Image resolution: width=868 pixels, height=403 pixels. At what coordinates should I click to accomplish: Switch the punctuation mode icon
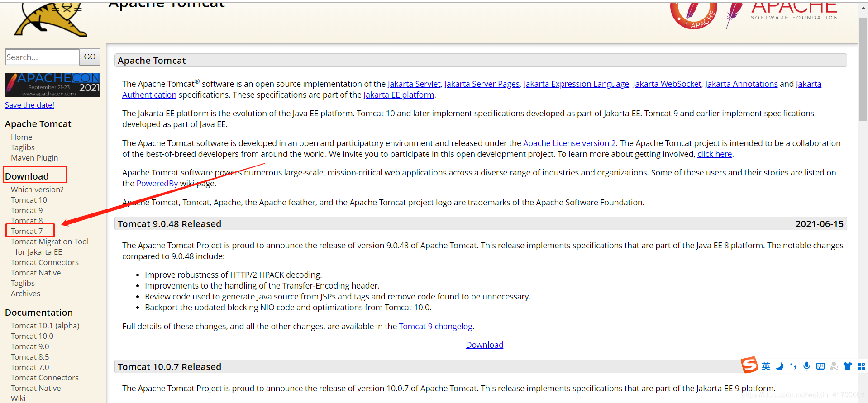point(793,366)
